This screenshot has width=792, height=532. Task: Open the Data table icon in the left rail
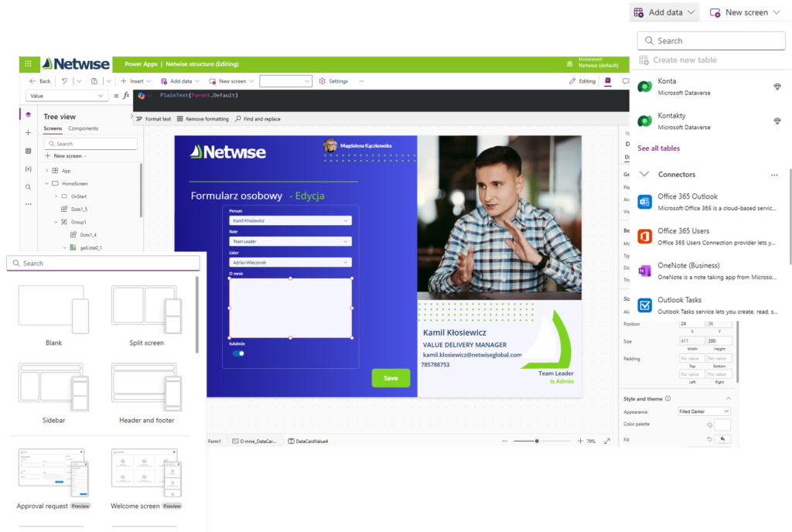point(29,151)
